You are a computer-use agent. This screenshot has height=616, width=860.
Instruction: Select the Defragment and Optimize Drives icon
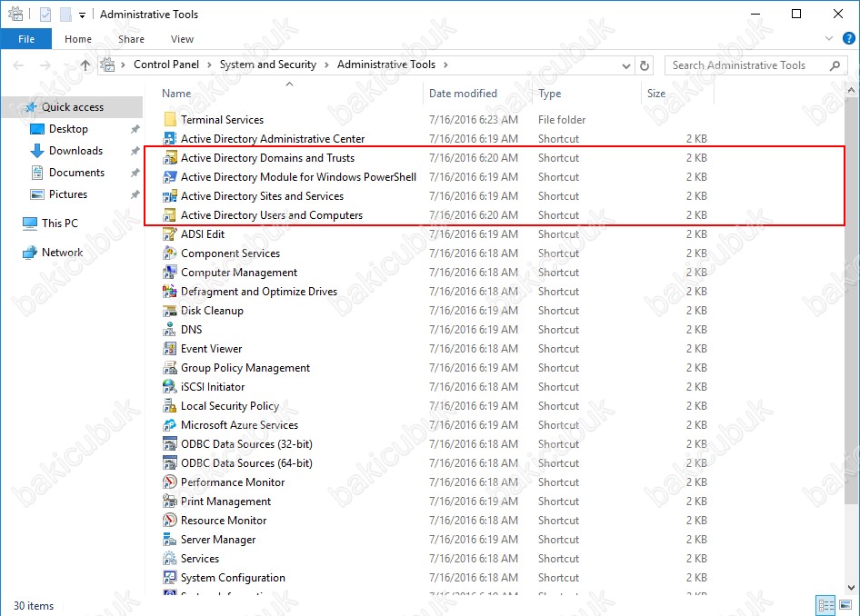click(x=170, y=292)
